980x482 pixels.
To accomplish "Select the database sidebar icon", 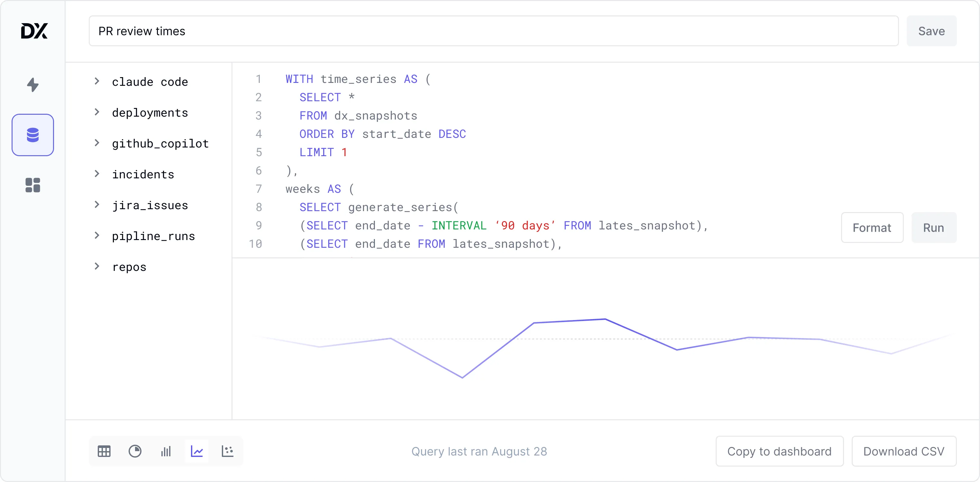I will tap(33, 135).
